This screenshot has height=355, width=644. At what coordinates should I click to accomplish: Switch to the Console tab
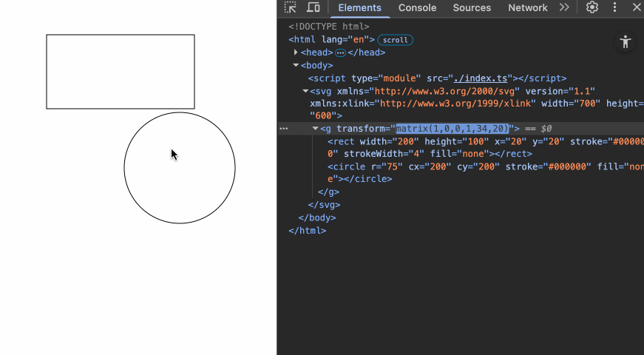417,8
